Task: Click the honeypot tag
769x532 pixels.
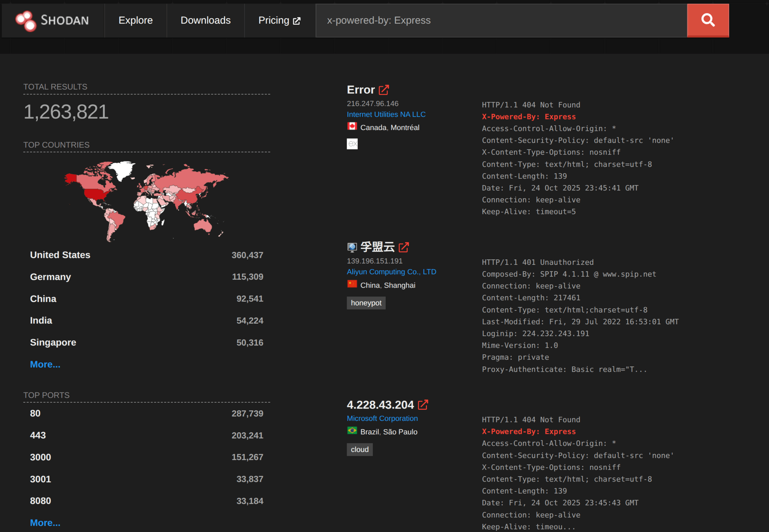Action: coord(366,303)
